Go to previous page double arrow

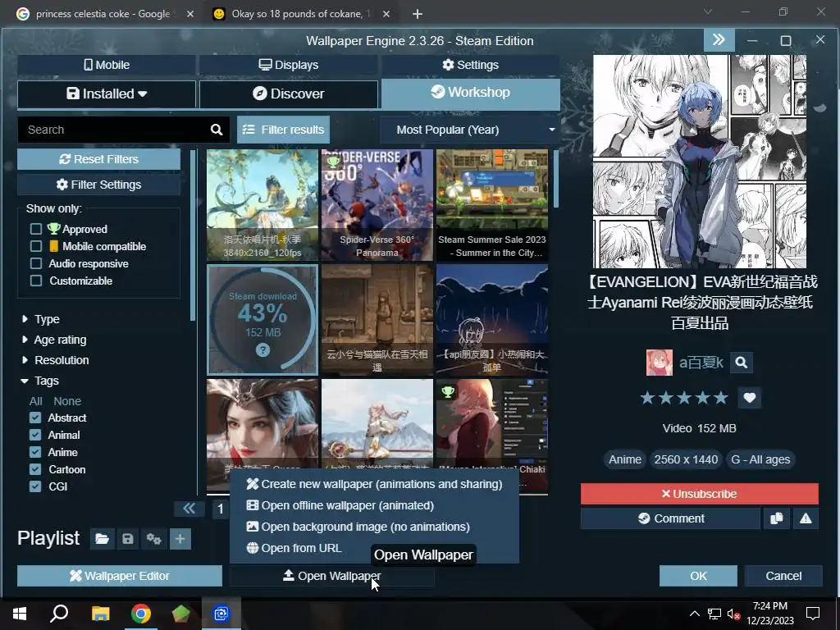click(x=189, y=509)
